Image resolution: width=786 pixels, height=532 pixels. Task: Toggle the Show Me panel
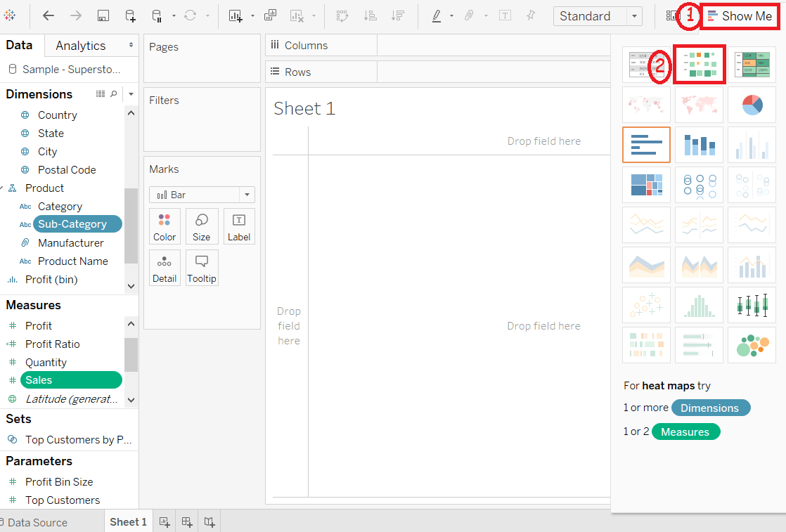(740, 16)
